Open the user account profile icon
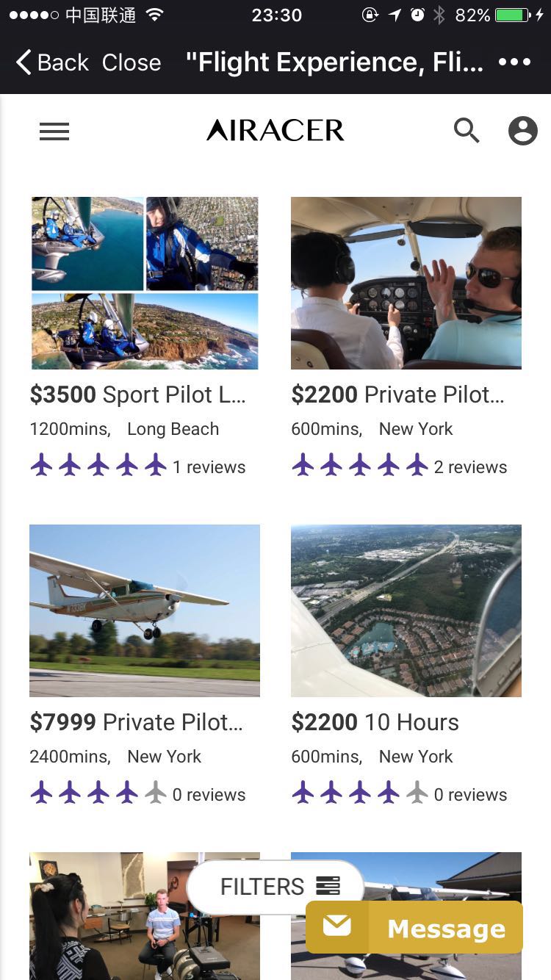Image resolution: width=551 pixels, height=980 pixels. point(522,131)
